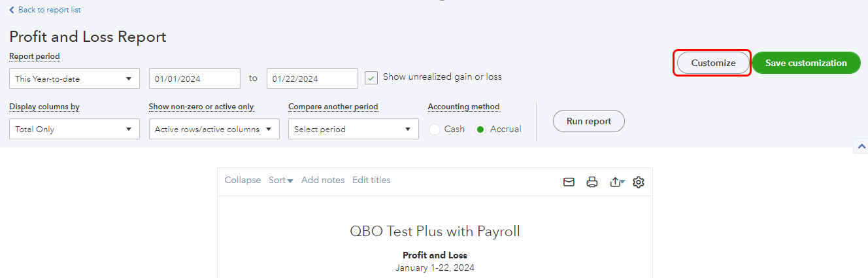Collapse the report rows
This screenshot has height=278, width=868.
[242, 181]
